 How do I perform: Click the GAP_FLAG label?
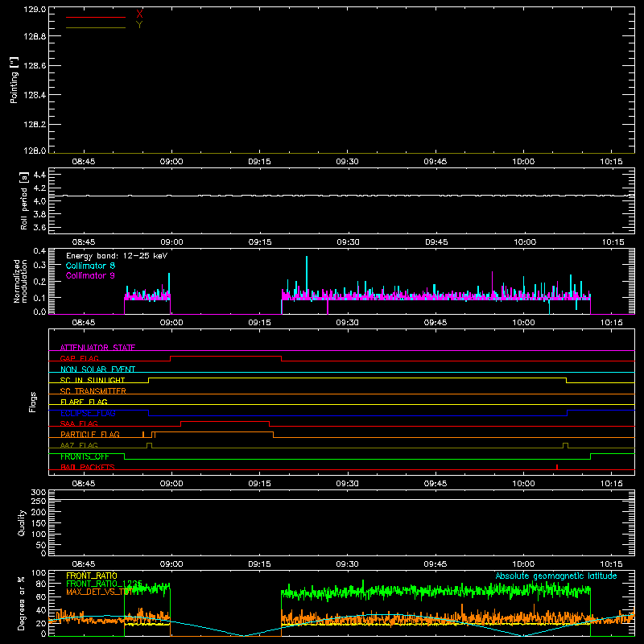click(79, 358)
